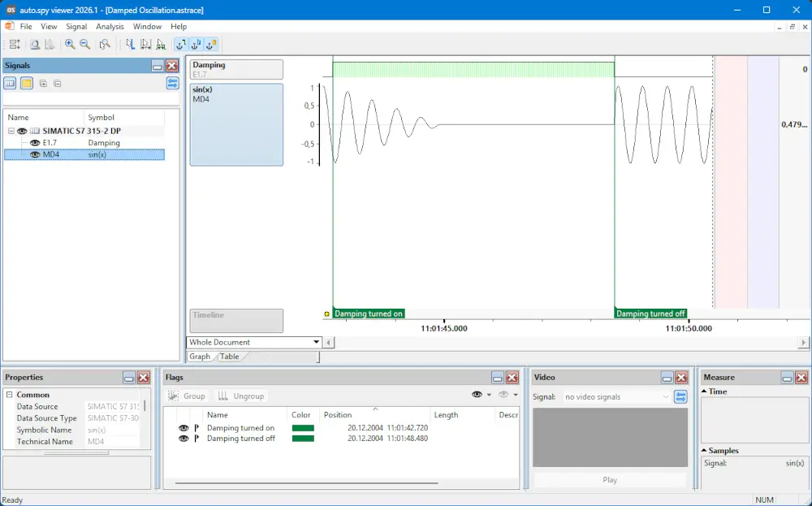Toggle the anchor with yellow marker button
This screenshot has height=506, width=812.
tap(211, 45)
